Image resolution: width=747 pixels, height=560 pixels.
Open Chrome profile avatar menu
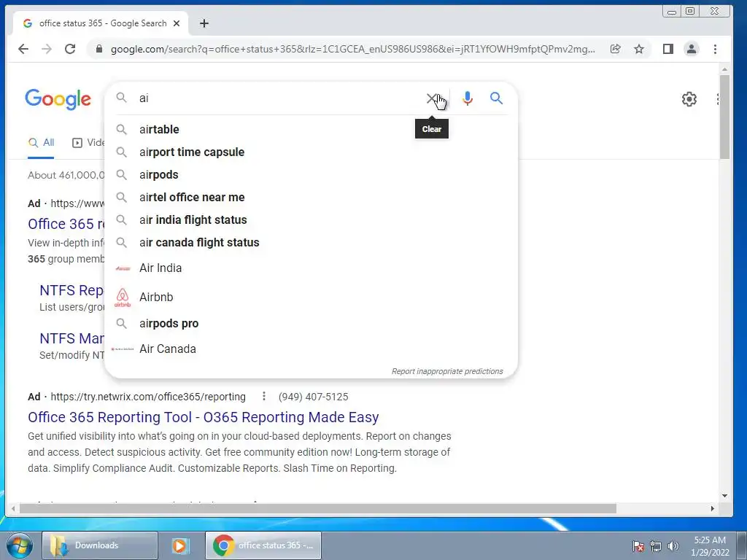(x=692, y=49)
